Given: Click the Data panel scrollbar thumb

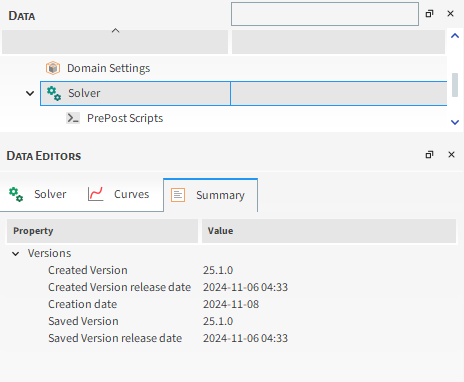Looking at the screenshot, I should [455, 85].
